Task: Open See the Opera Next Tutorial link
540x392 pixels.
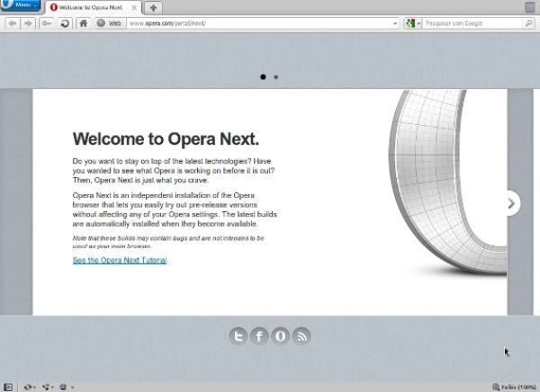Action: click(120, 260)
